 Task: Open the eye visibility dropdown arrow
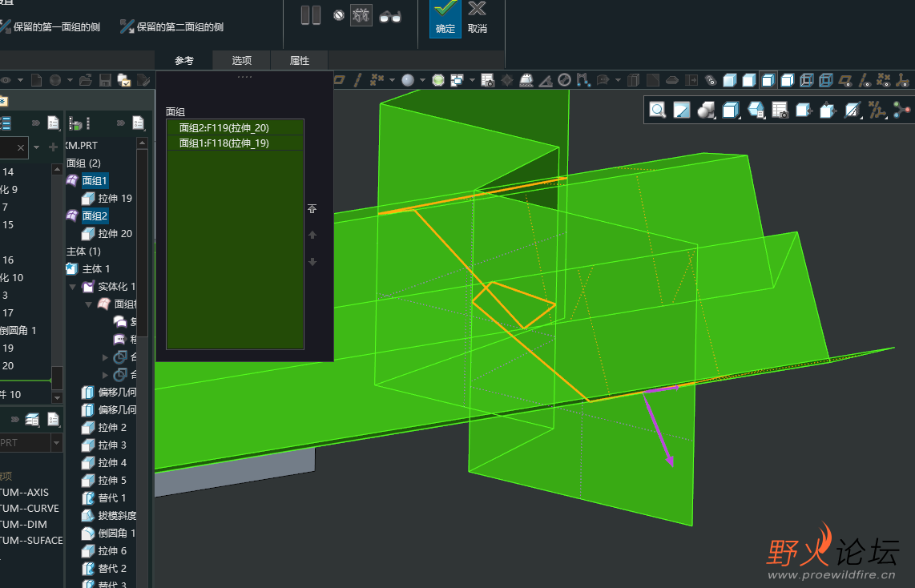20,80
